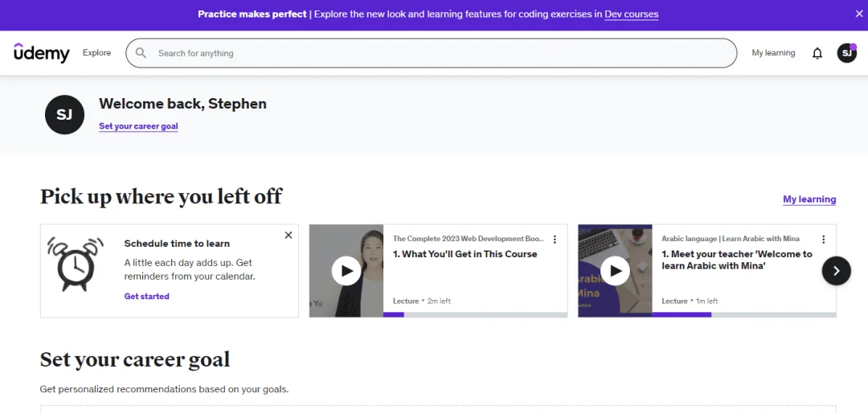Play the Web Development Bootcamp lecture

(x=346, y=271)
